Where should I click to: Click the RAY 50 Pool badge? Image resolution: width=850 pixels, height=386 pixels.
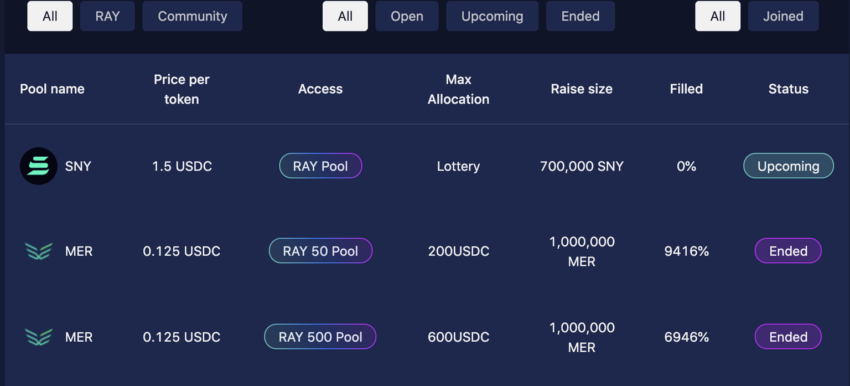(320, 251)
